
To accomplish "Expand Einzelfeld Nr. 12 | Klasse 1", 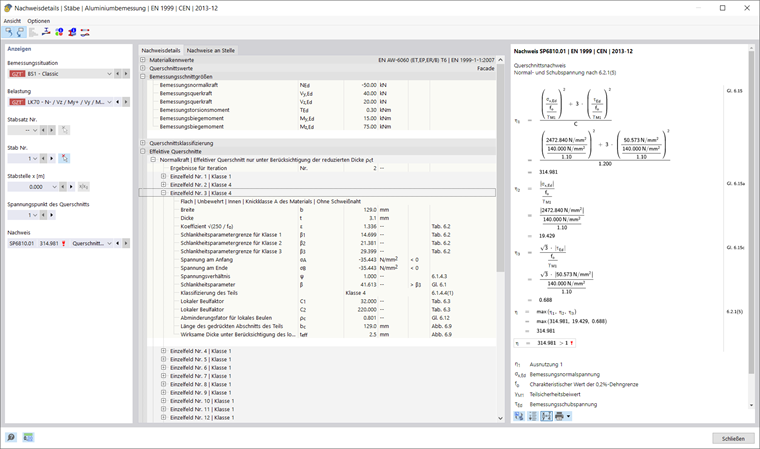I will 163,417.
